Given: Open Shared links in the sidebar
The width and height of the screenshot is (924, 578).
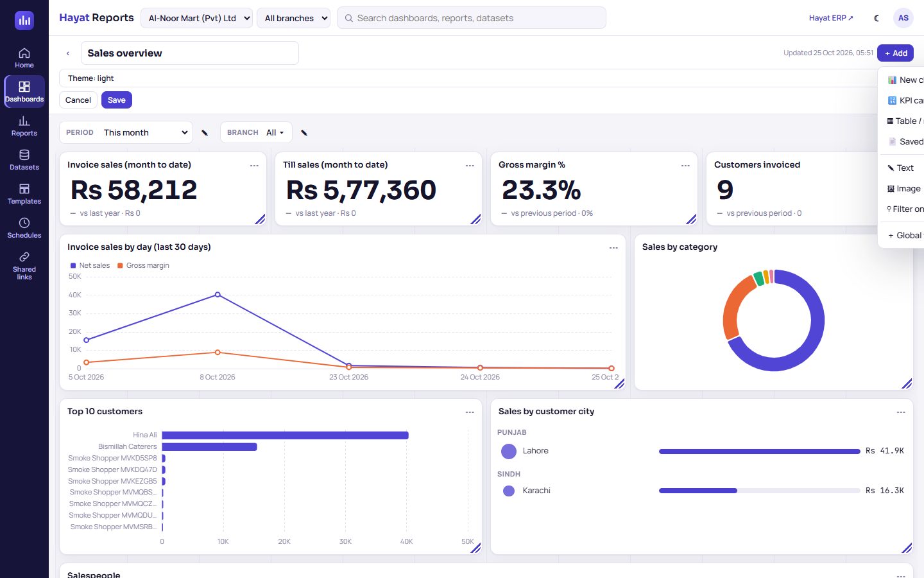Looking at the screenshot, I should point(24,266).
